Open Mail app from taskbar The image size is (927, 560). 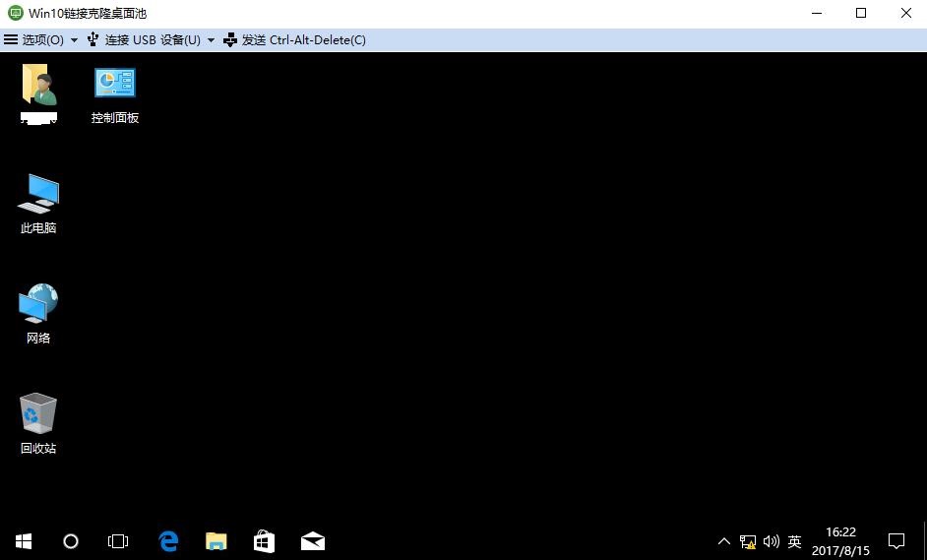[313, 541]
